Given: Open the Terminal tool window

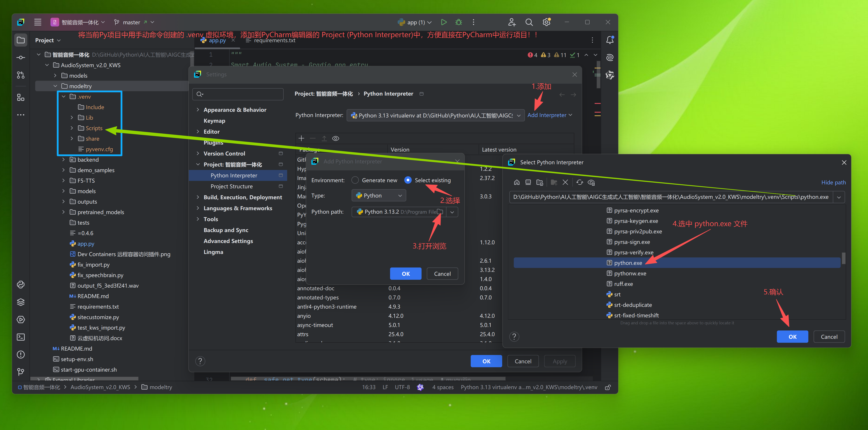Looking at the screenshot, I should click(21, 337).
